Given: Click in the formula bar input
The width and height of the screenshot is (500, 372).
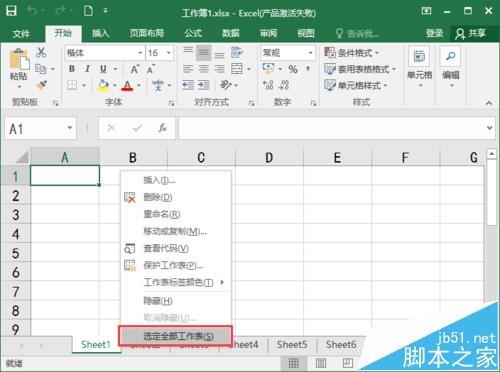Looking at the screenshot, I should coord(332,128).
